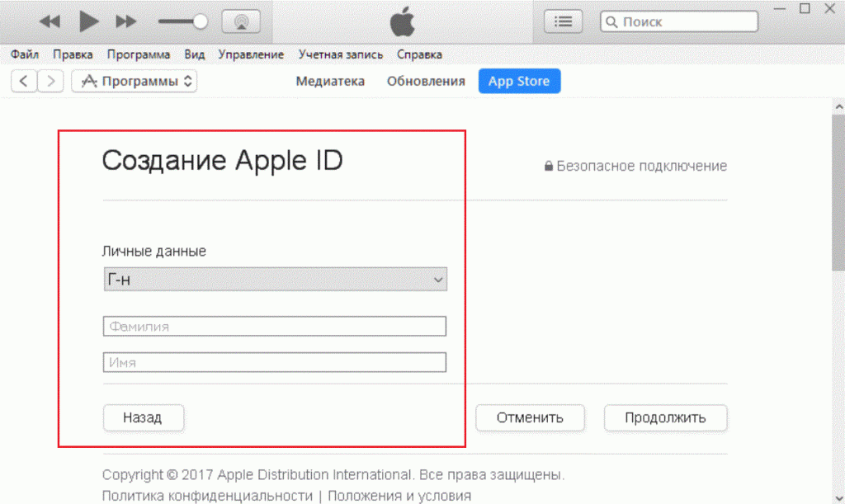Screen dimensions: 845x504
Task: Click the magnifier icon in search box
Action: pos(611,21)
